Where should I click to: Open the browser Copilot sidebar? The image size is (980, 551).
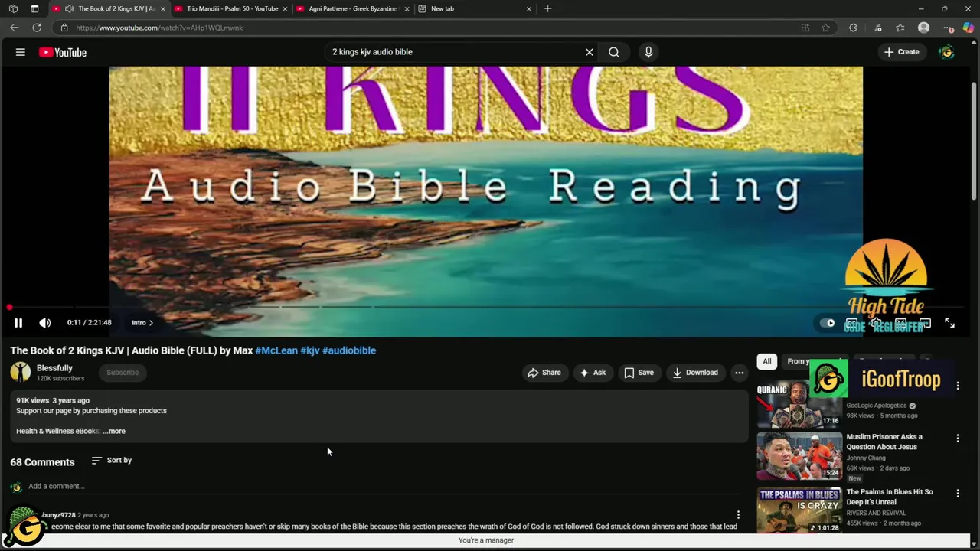[x=969, y=28]
